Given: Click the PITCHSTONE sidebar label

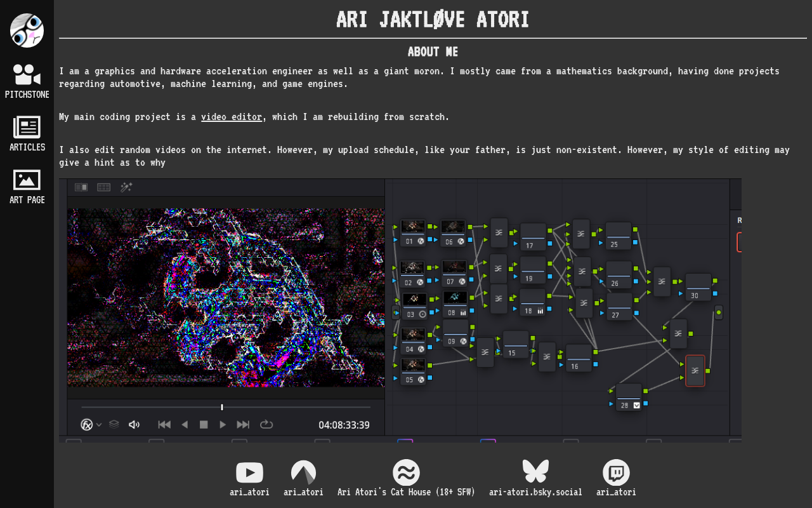Looking at the screenshot, I should (27, 95).
